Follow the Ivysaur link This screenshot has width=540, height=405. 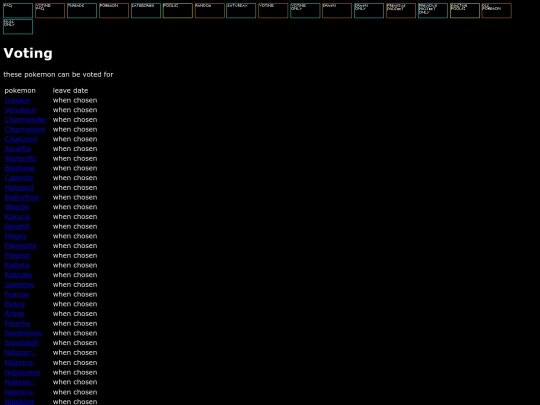17,100
